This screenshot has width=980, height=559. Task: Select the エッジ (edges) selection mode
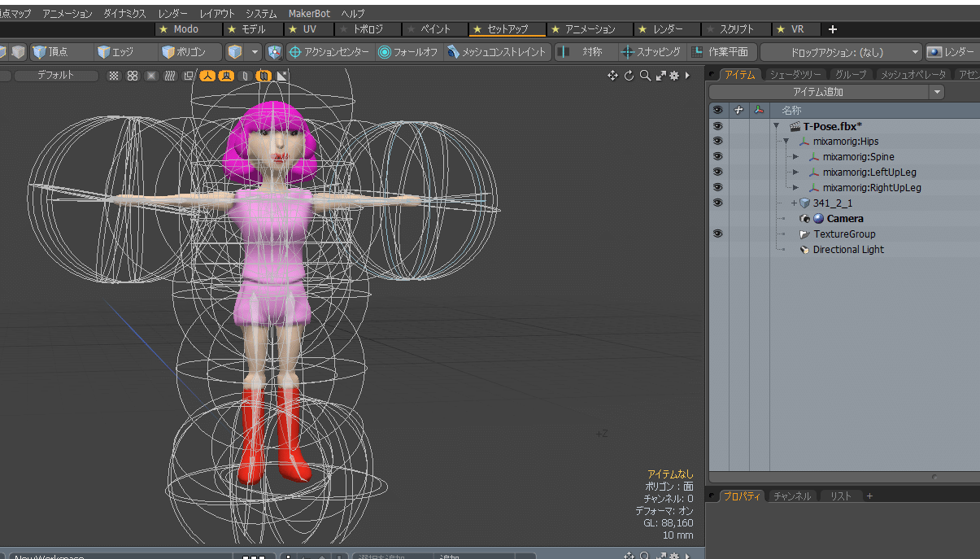tap(124, 52)
